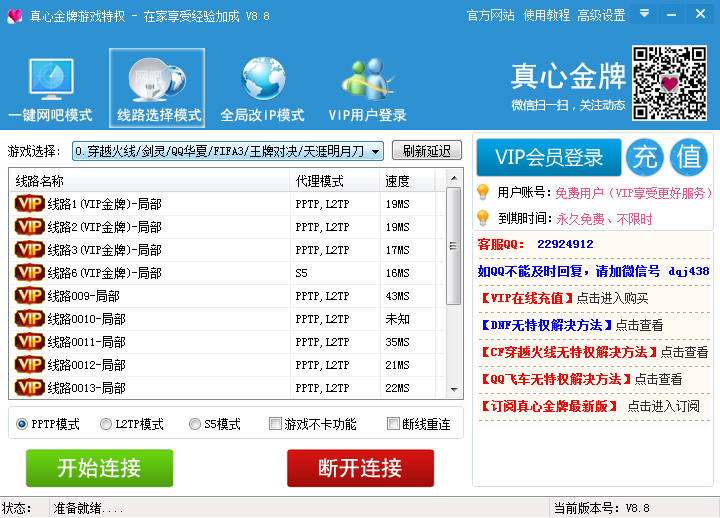The height and width of the screenshot is (518, 720).
Task: Click VIP badge of 线路2 (VIP金牌)-局部
Action: [30, 226]
